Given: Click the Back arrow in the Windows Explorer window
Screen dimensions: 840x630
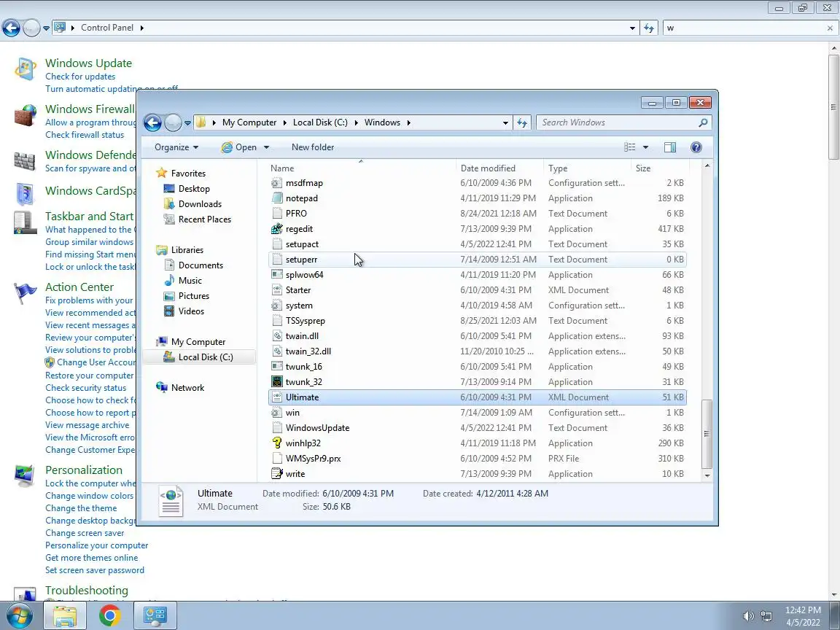Looking at the screenshot, I should 152,122.
